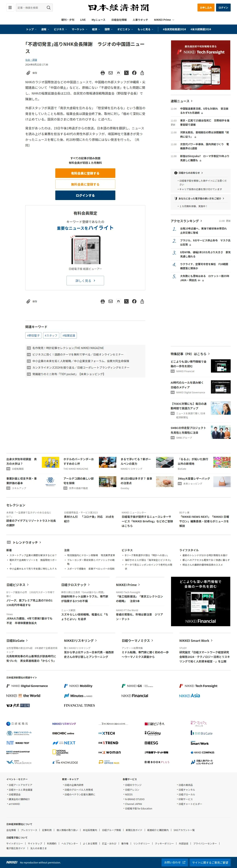Viewport: 237px width, 868px height.
Task: Open the #米大統領選2024 topic link
Action: tap(201, 29)
